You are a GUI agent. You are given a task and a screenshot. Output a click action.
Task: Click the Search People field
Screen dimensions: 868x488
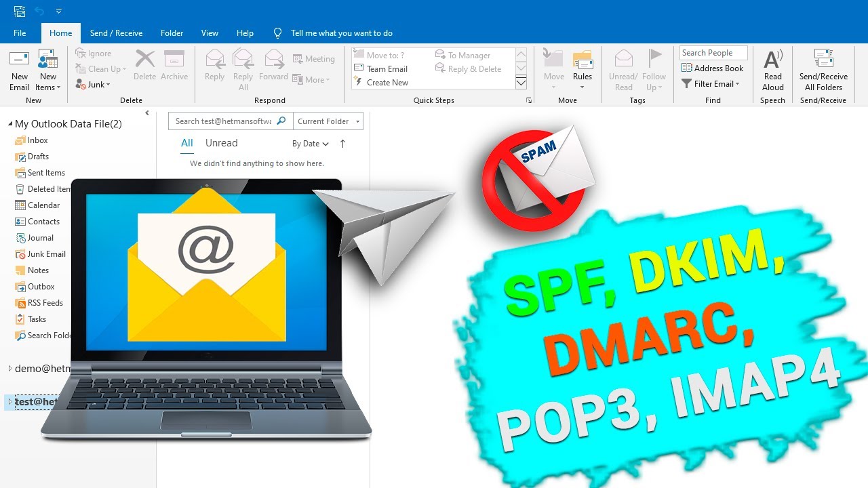[713, 53]
